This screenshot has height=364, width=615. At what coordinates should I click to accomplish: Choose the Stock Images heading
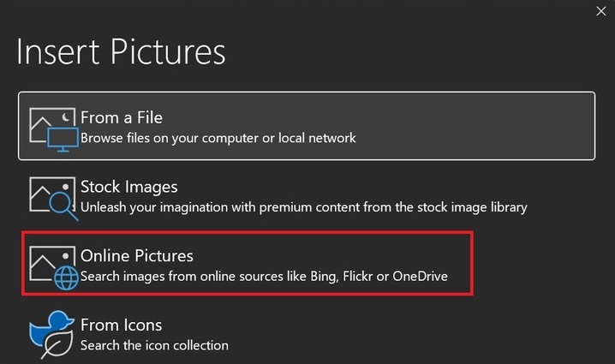128,187
